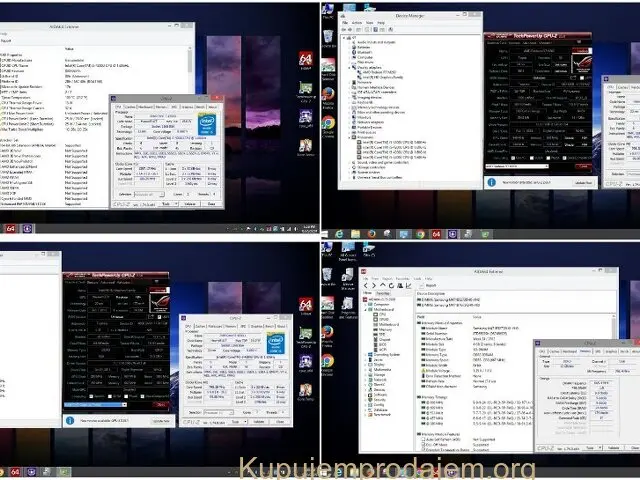Click Windows Start button in top-right screenshot taskbar
The image size is (640, 480).
326,231
